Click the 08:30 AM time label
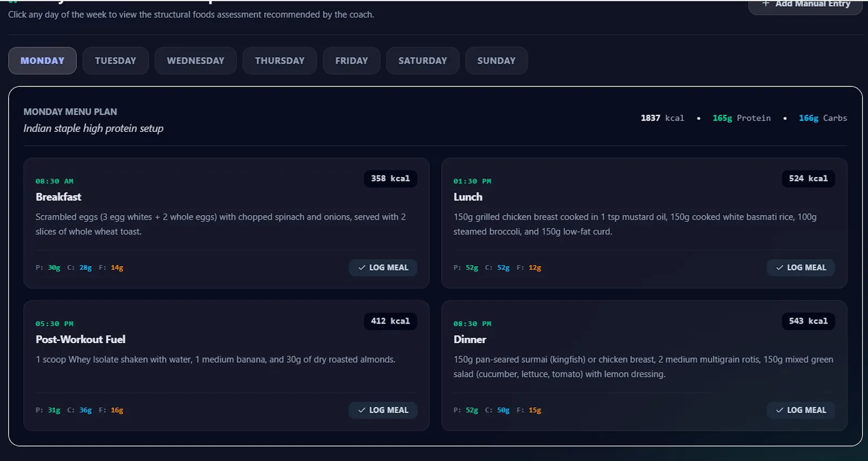Viewport: 868px width, 461px height. (54, 181)
